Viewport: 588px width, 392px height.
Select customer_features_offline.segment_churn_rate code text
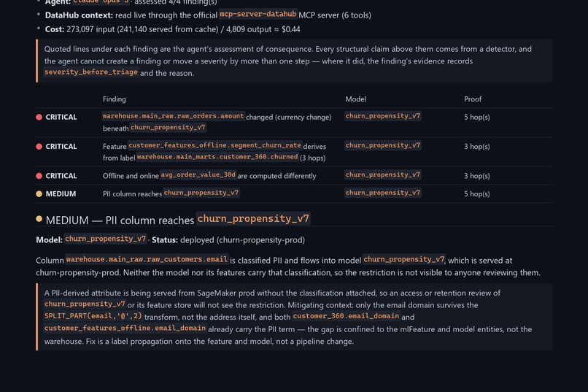point(215,145)
